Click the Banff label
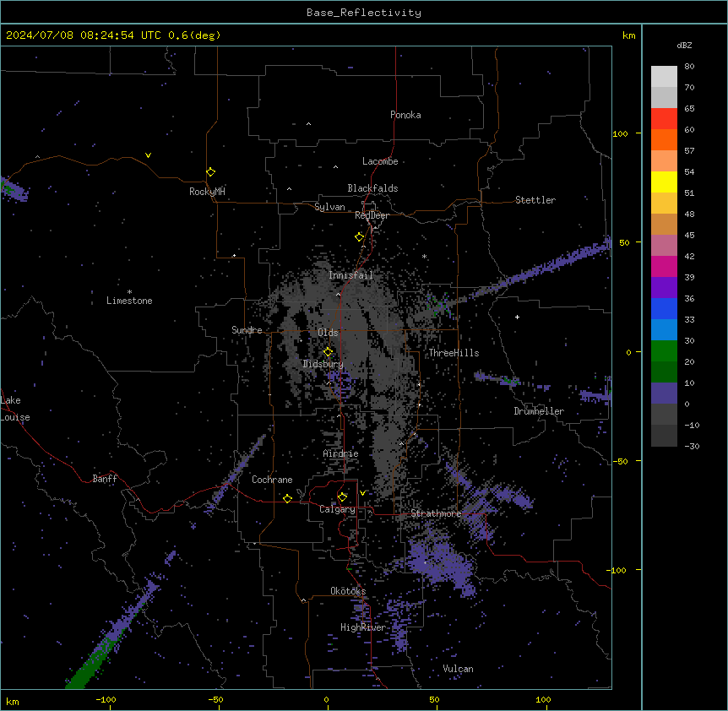 point(105,479)
